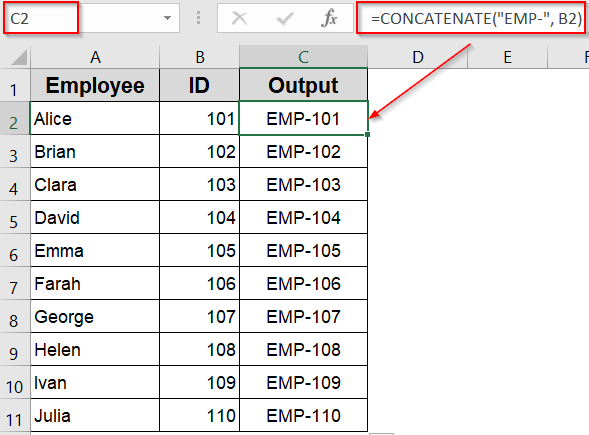Select output cell EMP-110

303,416
